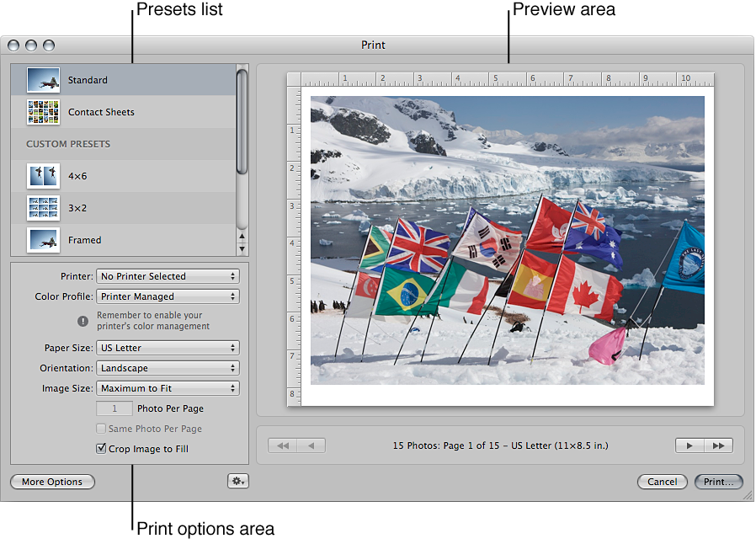Open the gear action menu

[238, 480]
